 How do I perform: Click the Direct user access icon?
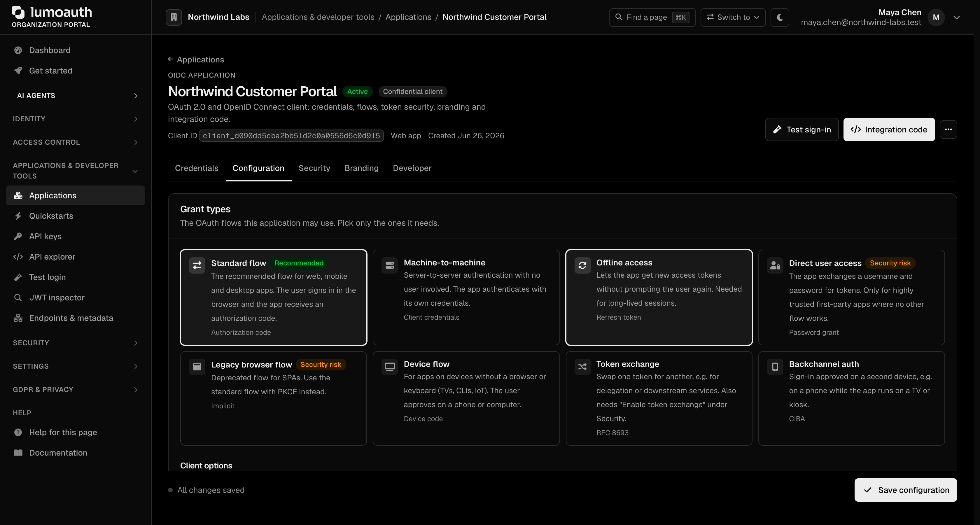(x=775, y=265)
